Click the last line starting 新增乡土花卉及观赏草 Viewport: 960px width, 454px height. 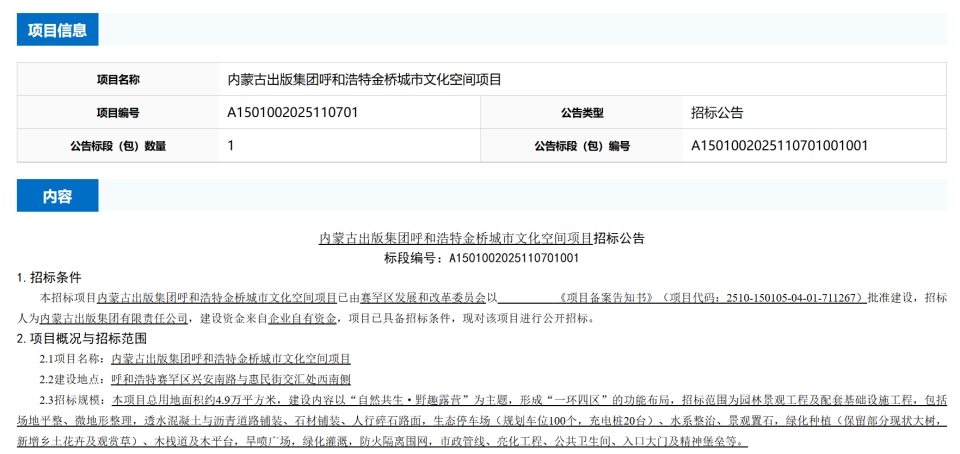[383, 441]
